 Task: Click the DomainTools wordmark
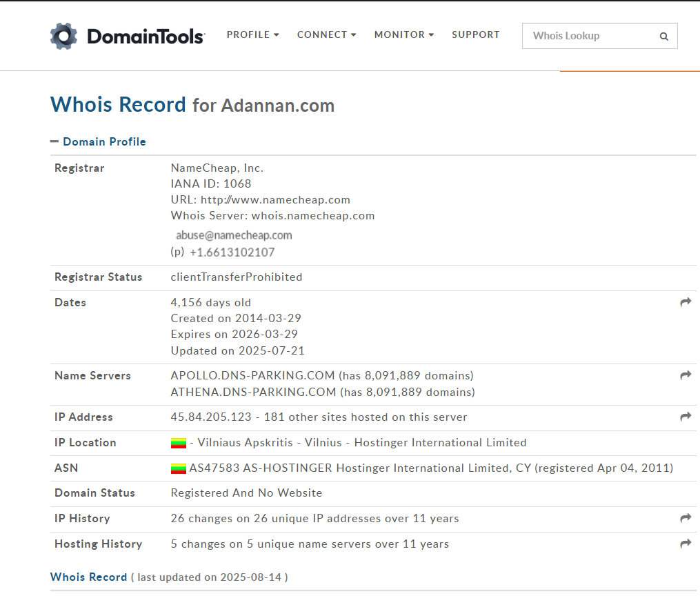146,37
